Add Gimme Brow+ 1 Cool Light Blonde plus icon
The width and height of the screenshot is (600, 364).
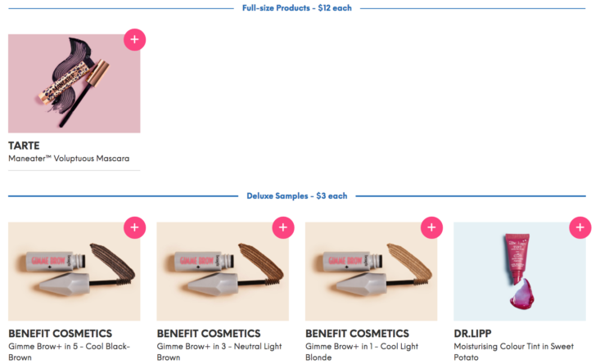point(431,228)
